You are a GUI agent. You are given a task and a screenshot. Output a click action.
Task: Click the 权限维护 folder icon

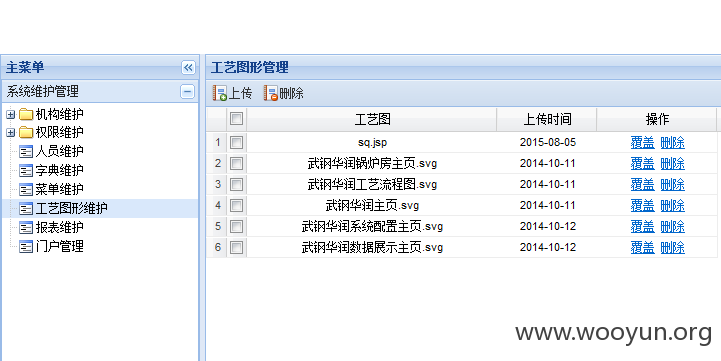(x=26, y=132)
